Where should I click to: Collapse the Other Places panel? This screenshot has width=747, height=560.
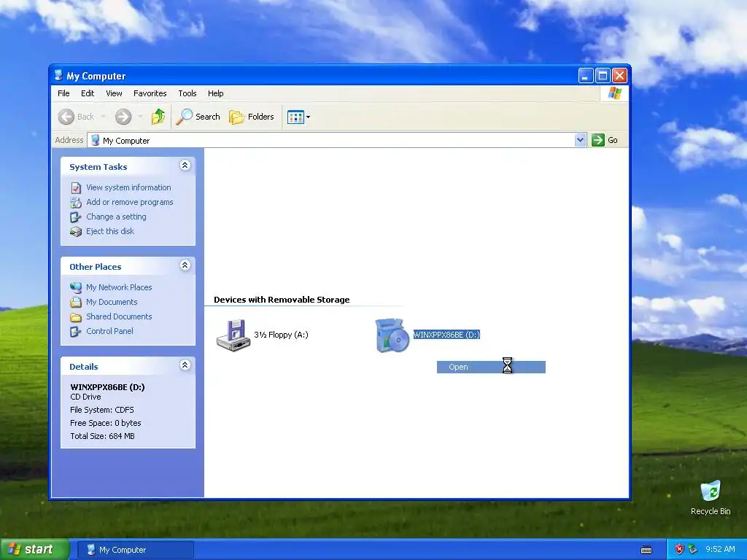click(x=185, y=265)
